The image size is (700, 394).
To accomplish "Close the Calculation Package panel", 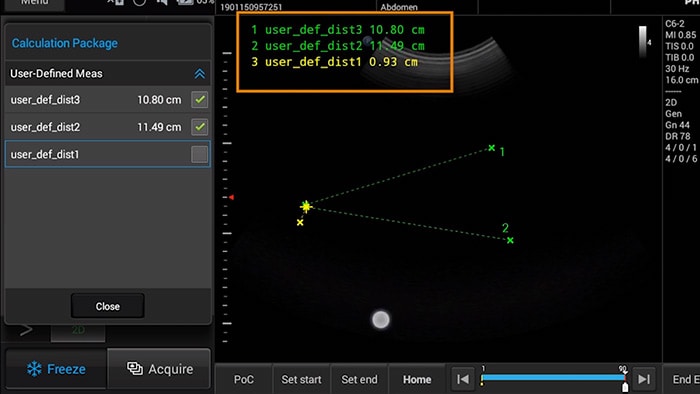I will coord(108,306).
